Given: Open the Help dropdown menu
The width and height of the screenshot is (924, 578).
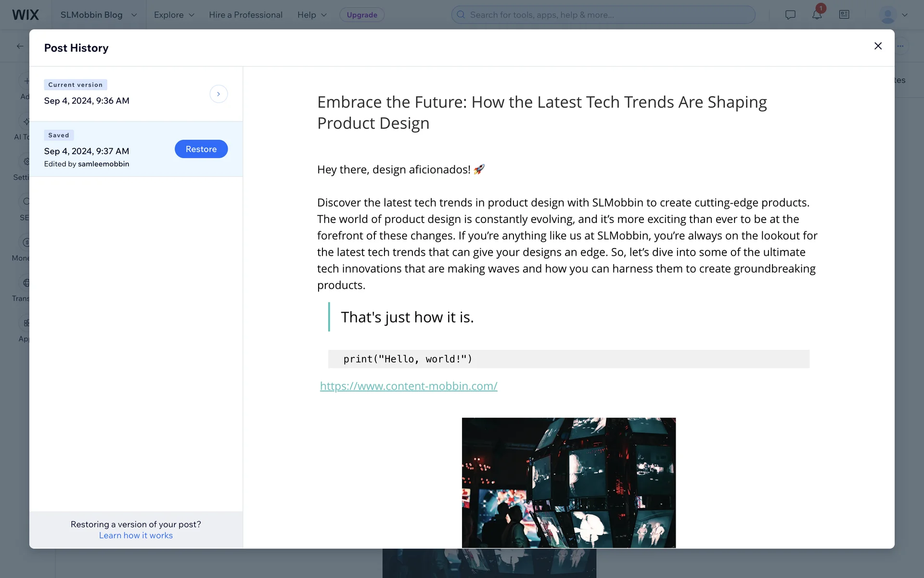Looking at the screenshot, I should (312, 15).
